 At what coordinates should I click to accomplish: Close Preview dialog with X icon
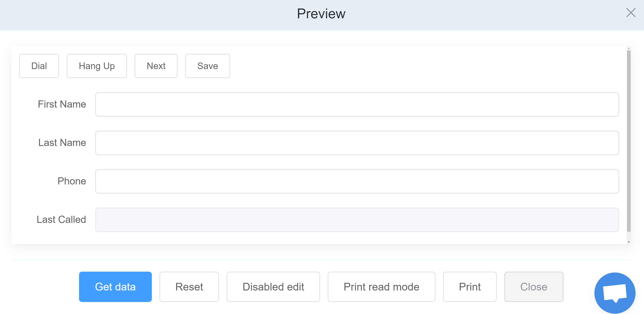631,13
